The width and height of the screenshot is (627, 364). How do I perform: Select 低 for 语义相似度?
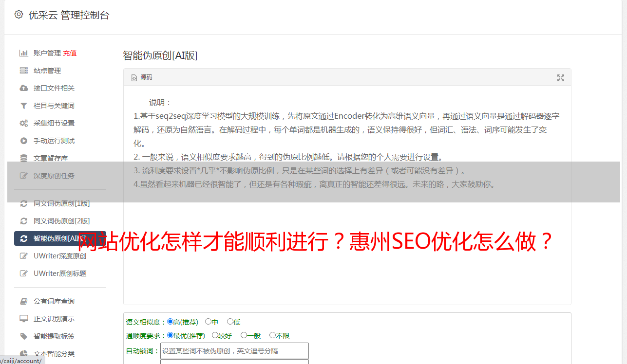230,322
